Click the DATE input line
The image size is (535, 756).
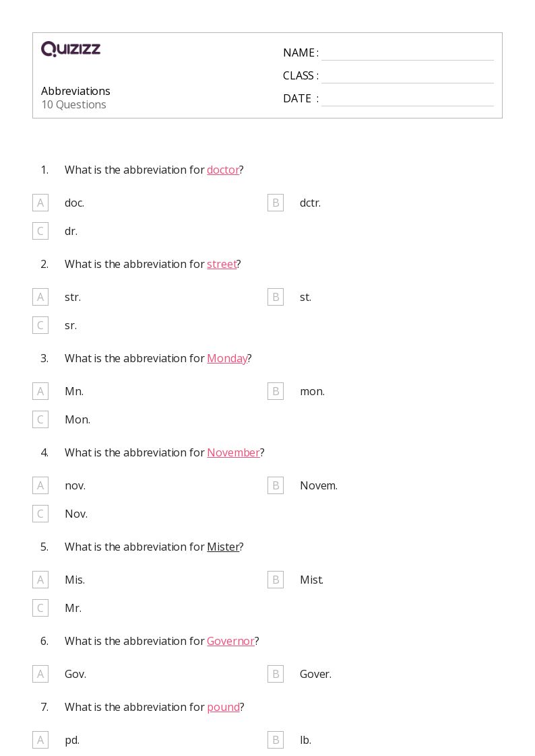(x=407, y=98)
